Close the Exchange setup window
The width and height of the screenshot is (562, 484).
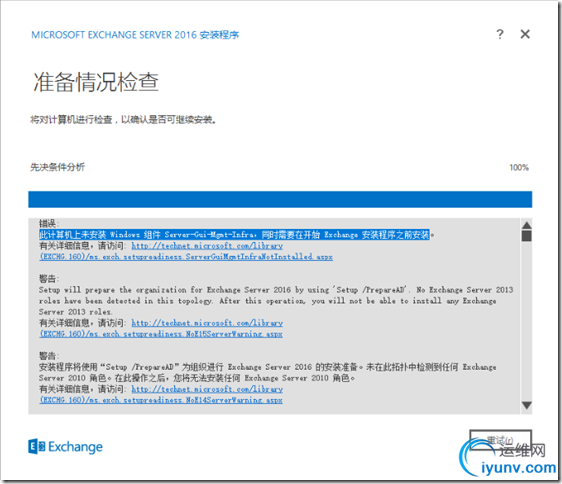[x=525, y=34]
